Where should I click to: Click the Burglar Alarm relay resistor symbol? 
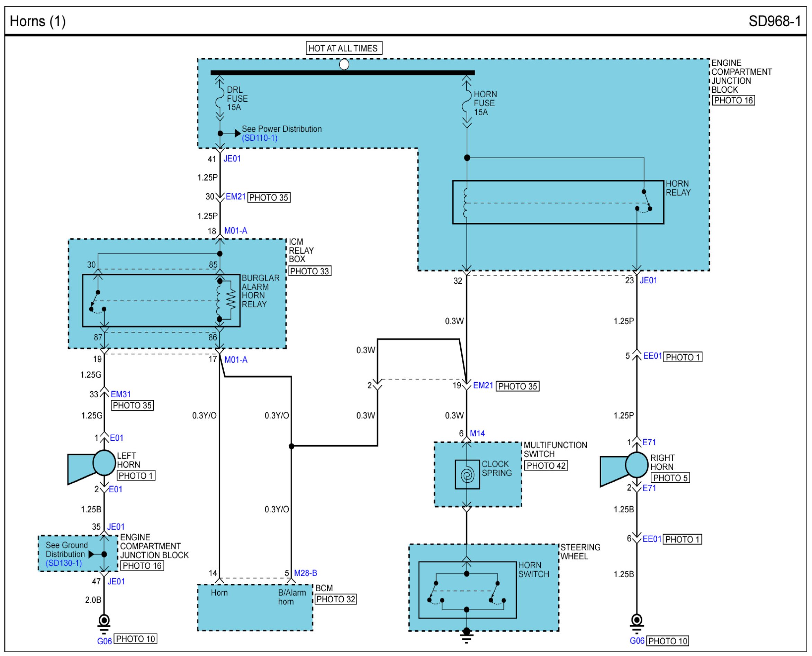[x=230, y=300]
